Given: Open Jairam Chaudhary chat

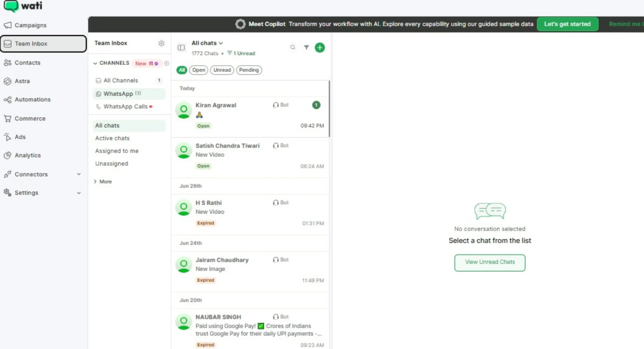Looking at the screenshot, I should coord(250,272).
